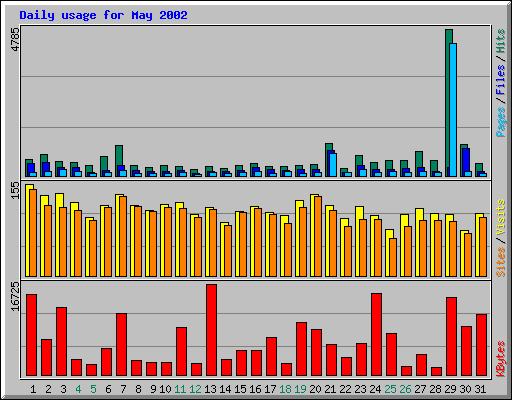Click the green weekend day '4' label
The width and height of the screenshot is (512, 400).
pyautogui.click(x=78, y=389)
